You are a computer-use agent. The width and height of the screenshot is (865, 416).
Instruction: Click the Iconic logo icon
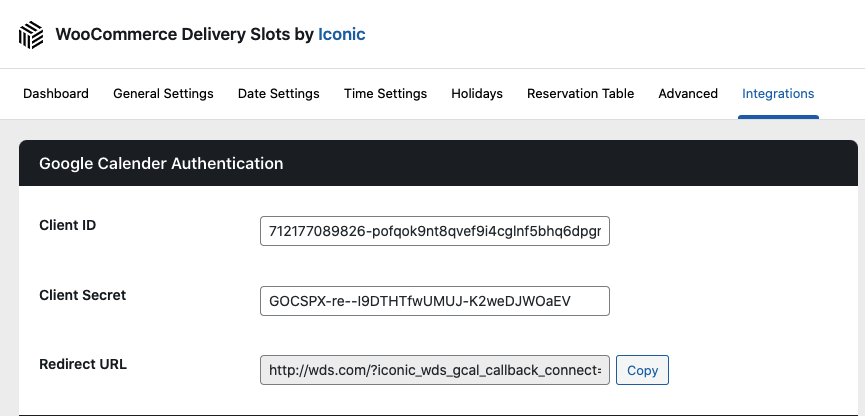tap(32, 35)
